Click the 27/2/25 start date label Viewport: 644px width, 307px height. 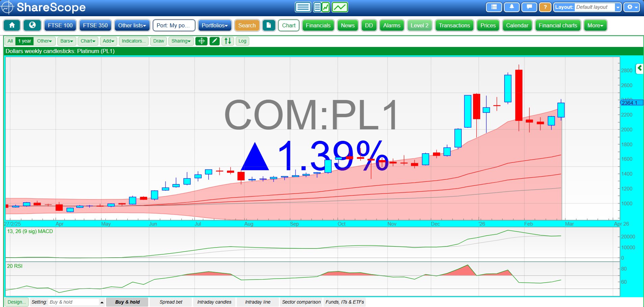click(x=12, y=224)
